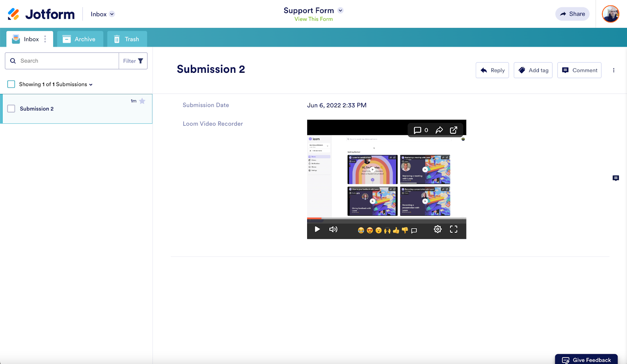Click the Submission Date field label
Screen dimensions: 627x364
[206, 105]
